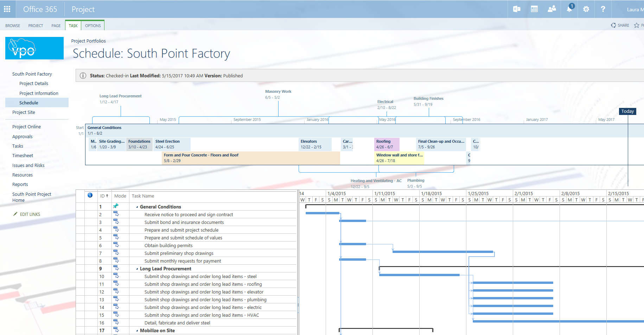Screen dimensions: 644x335
Task: Select the Final Clean-up and Occupancy bar
Action: click(x=441, y=144)
